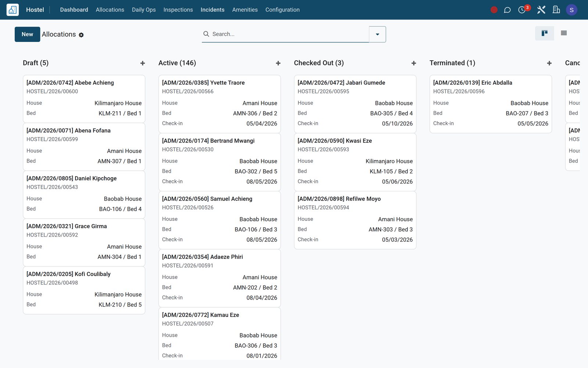The width and height of the screenshot is (588, 368).
Task: Open Daniel Kipchoge allocation card
Action: (x=84, y=195)
